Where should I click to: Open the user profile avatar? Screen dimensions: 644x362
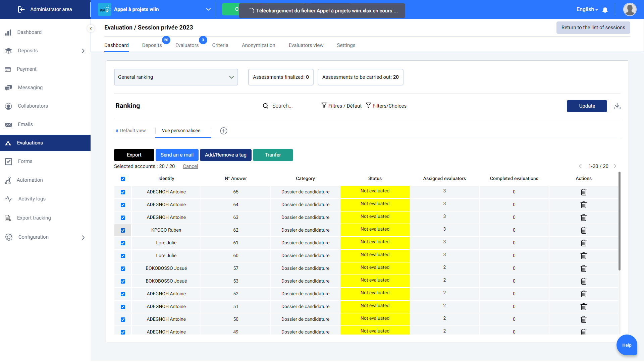tap(630, 9)
